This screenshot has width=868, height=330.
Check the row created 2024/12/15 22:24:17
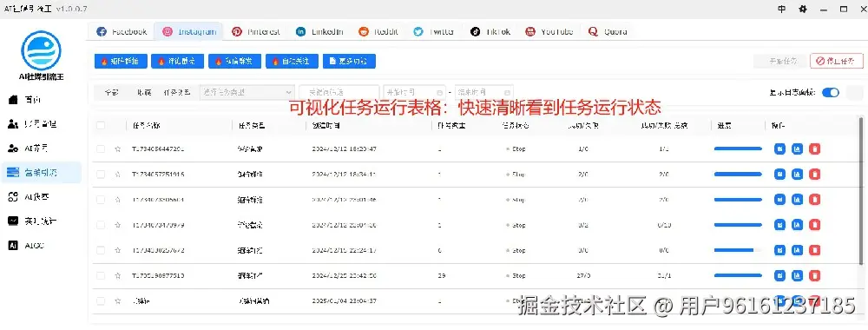(x=100, y=250)
